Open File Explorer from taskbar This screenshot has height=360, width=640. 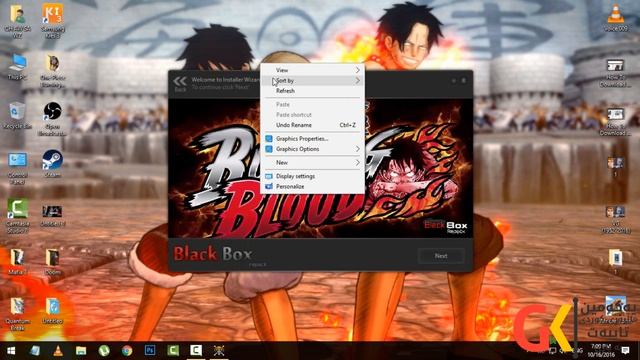click(81, 351)
